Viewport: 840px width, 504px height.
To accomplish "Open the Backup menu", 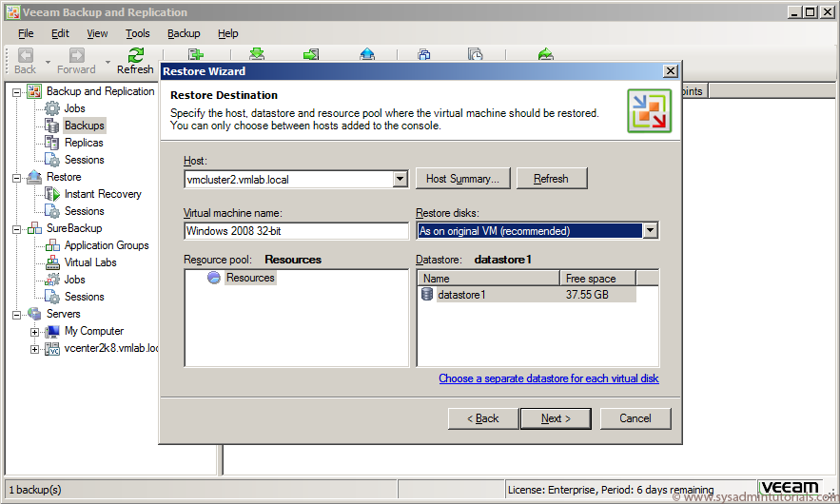I will point(184,33).
